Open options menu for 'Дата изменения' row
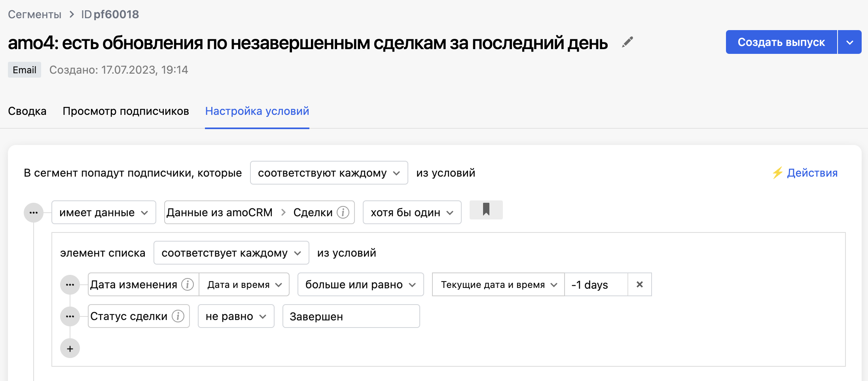Screen dimensions: 868x381 pos(70,285)
